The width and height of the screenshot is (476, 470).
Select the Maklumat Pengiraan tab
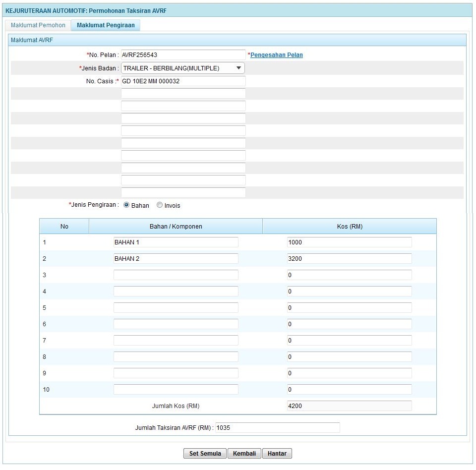pyautogui.click(x=106, y=25)
